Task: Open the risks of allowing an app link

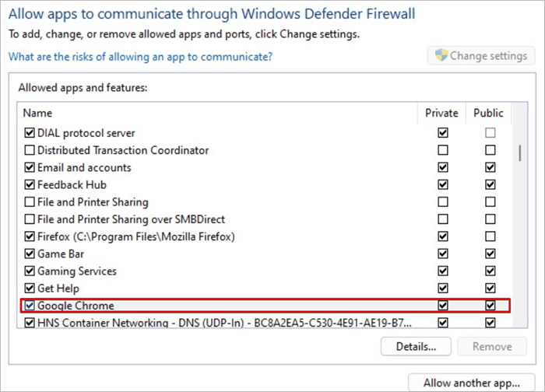Action: tap(140, 57)
